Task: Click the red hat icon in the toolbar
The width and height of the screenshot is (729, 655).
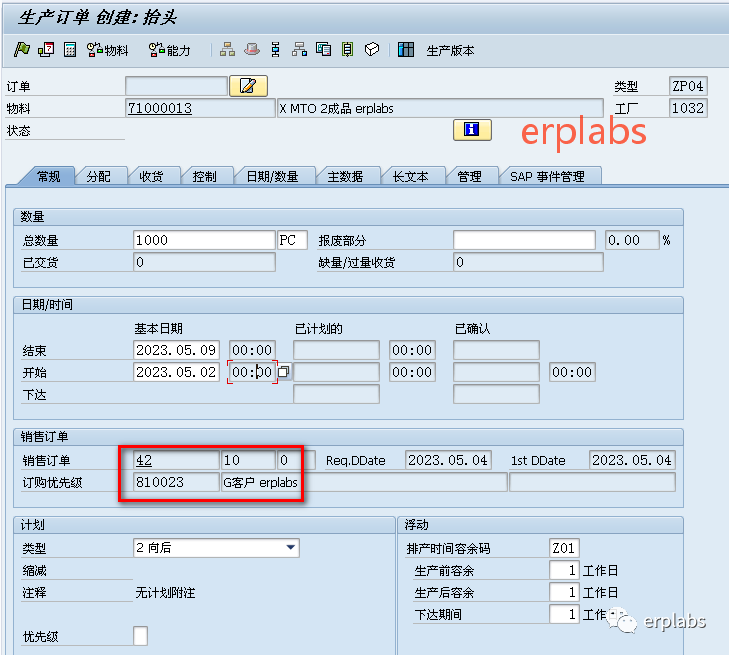Action: pyautogui.click(x=252, y=49)
